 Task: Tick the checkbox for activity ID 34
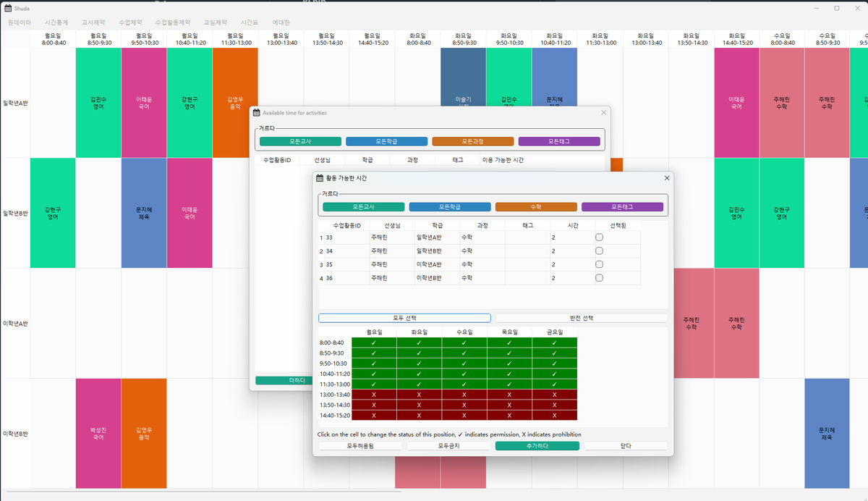click(599, 250)
